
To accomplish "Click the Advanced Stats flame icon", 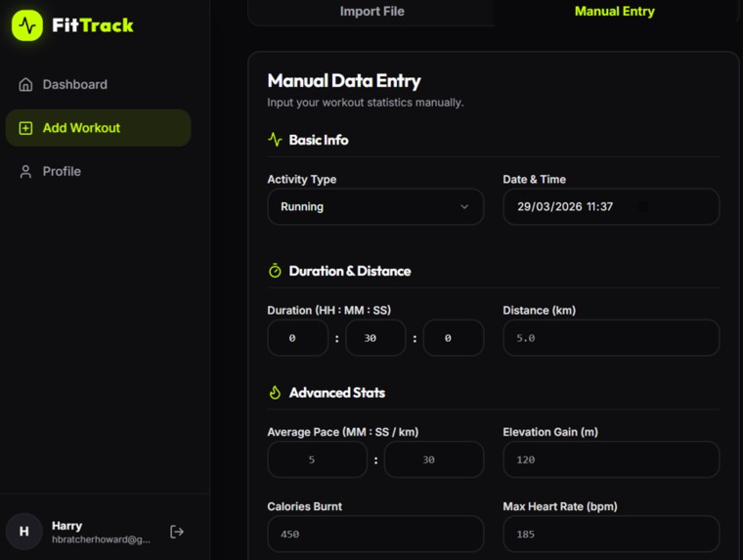I will (275, 393).
